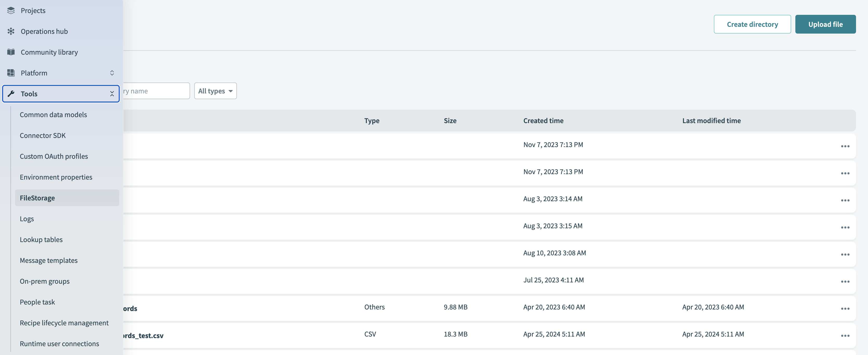Enable Runtime user connections option
The height and width of the screenshot is (355, 868).
coord(59,343)
